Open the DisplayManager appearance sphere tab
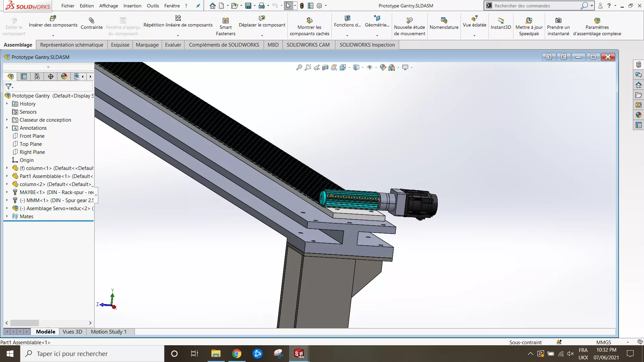The height and width of the screenshot is (362, 644). [x=64, y=77]
